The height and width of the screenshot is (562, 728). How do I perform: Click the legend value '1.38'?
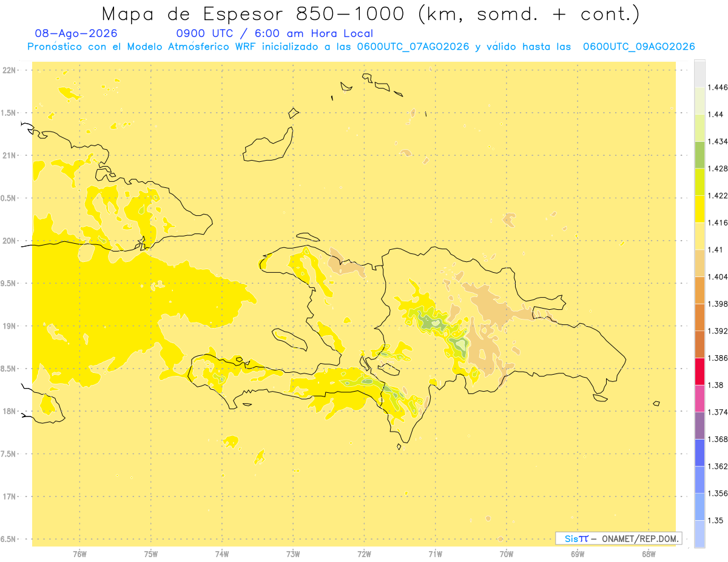point(716,385)
